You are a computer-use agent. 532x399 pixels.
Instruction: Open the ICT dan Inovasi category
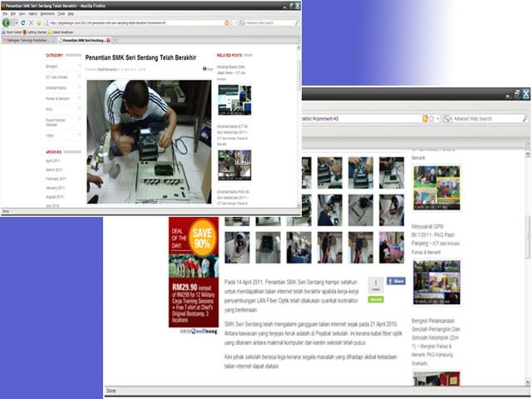pos(57,77)
